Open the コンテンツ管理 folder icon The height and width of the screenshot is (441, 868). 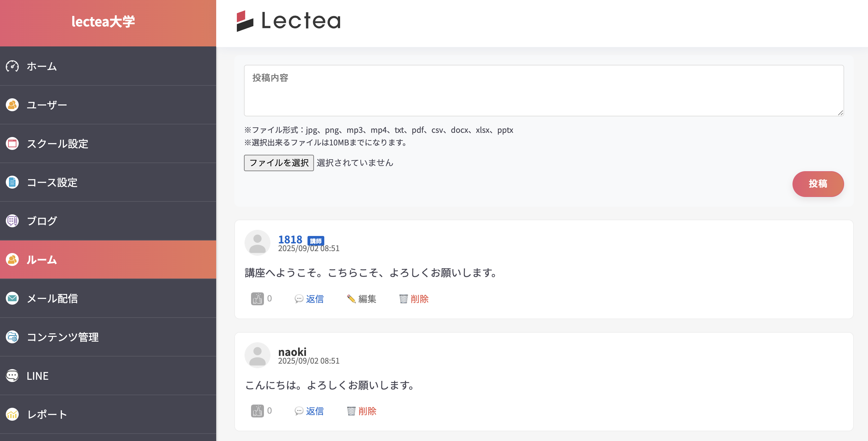point(12,337)
